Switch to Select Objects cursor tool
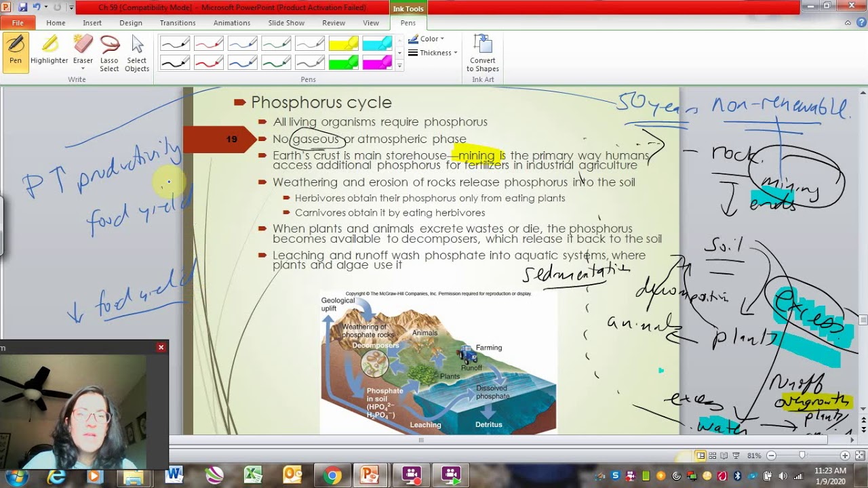 pos(137,52)
